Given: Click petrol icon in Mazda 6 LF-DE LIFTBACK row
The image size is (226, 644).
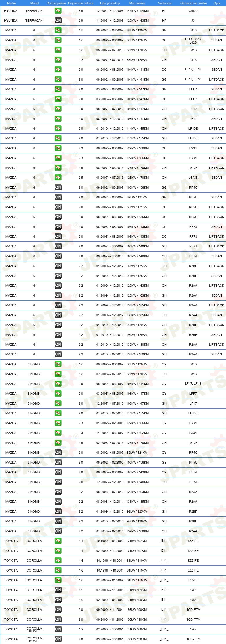Looking at the screenshot, I should [58, 129].
